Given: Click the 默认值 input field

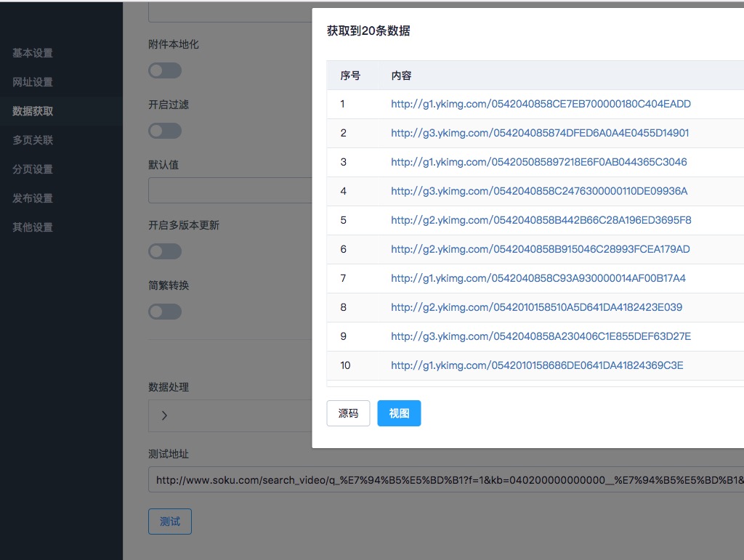Looking at the screenshot, I should click(230, 190).
